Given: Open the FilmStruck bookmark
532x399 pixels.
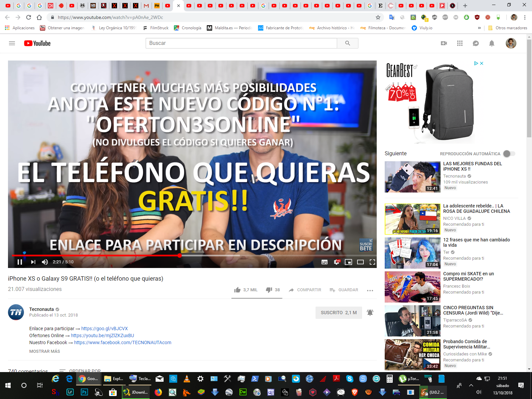Looking at the screenshot, I should (156, 28).
